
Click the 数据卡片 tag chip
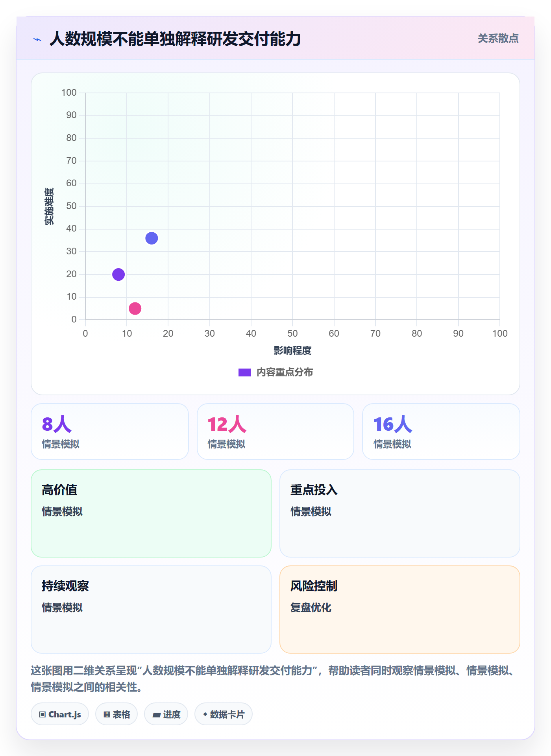224,714
